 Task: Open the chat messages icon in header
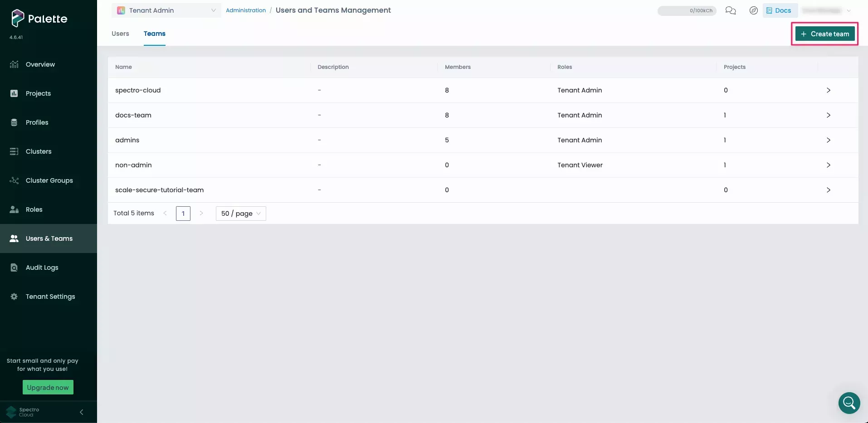pos(730,10)
